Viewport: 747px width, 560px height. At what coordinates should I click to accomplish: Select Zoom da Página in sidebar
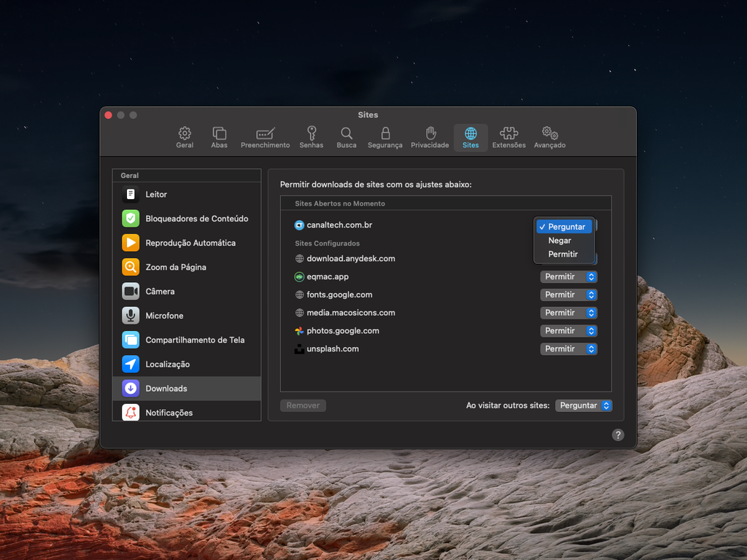[x=186, y=267]
